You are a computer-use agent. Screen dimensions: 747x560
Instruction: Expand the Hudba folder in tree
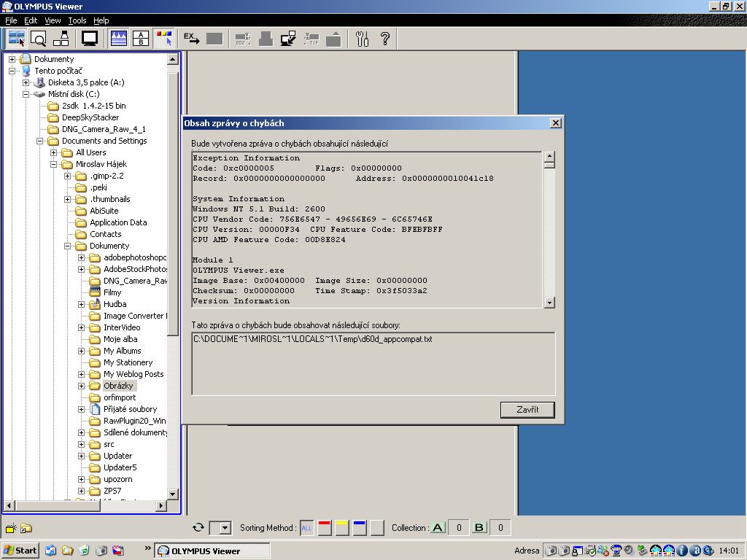(82, 304)
